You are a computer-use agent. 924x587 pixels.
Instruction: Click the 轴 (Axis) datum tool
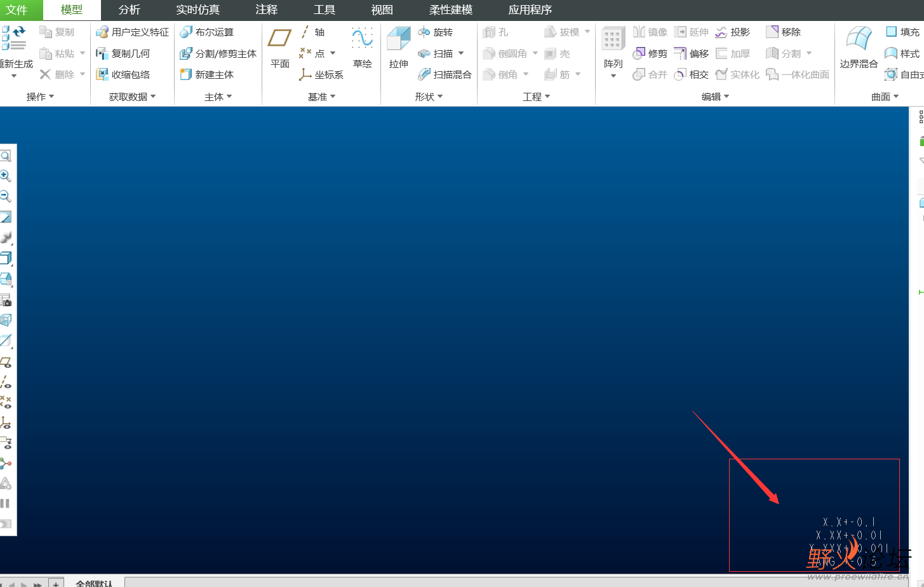click(312, 32)
